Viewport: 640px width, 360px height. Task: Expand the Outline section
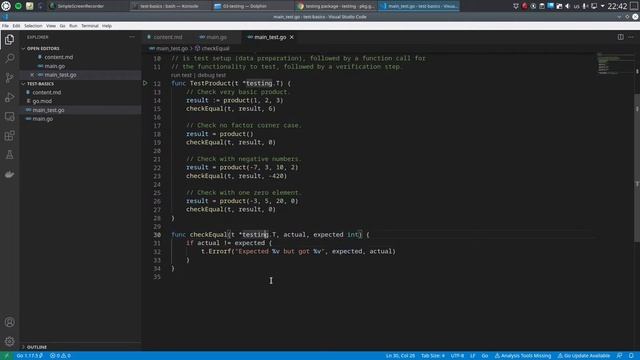pyautogui.click(x=80, y=347)
